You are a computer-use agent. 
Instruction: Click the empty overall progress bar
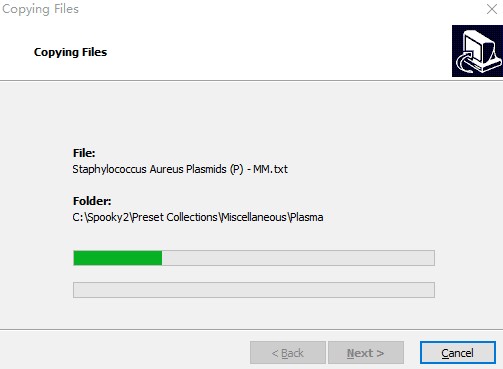point(254,290)
